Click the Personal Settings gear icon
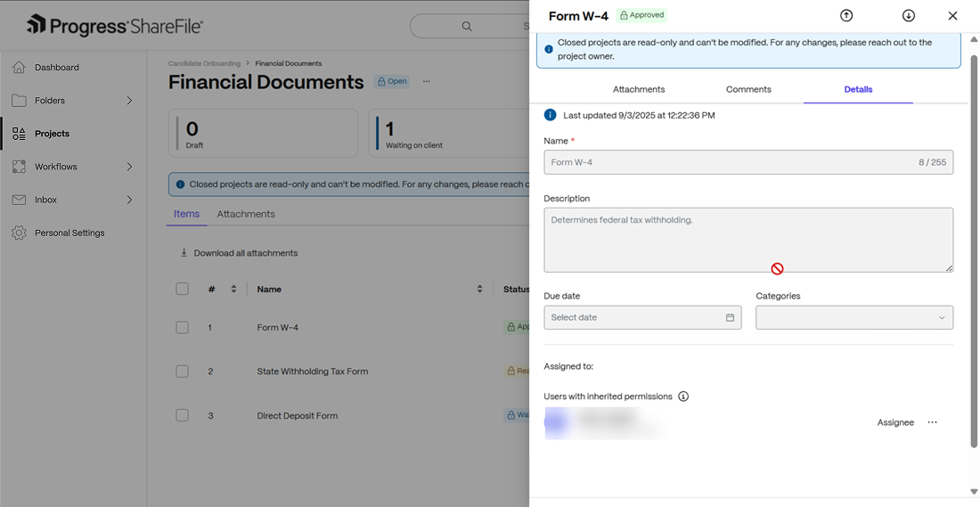The width and height of the screenshot is (980, 507). (x=19, y=233)
